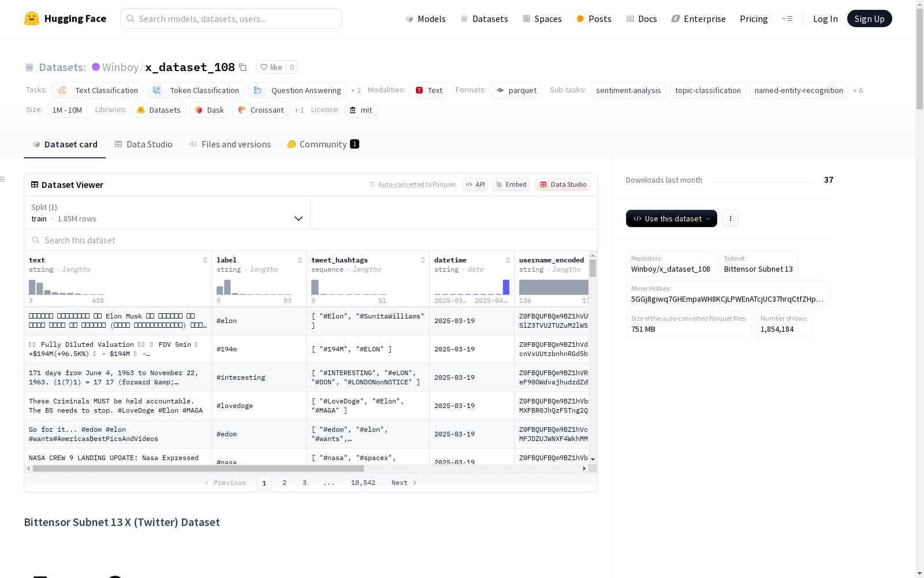The width and height of the screenshot is (924, 578).
Task: Click the like count badge
Action: (292, 67)
